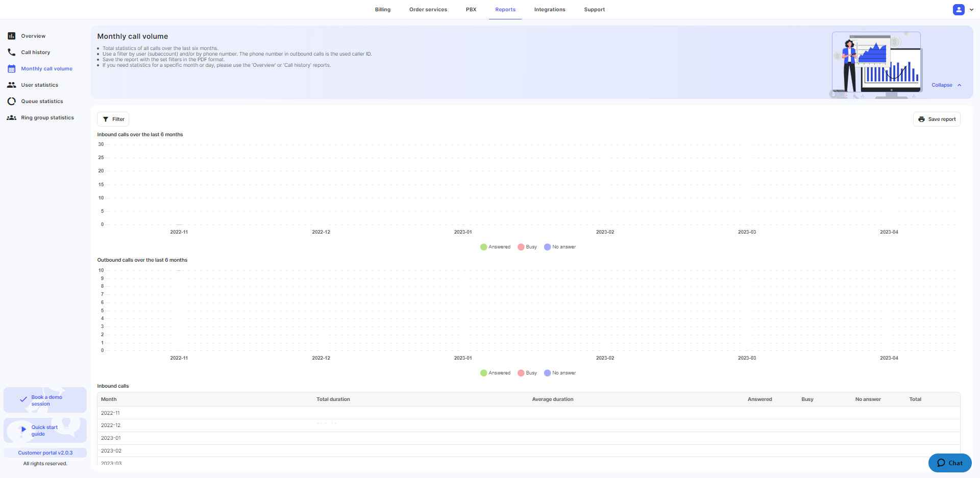Screen dimensions: 980x478
Task: Open the Integrations menu
Action: pyautogui.click(x=550, y=10)
